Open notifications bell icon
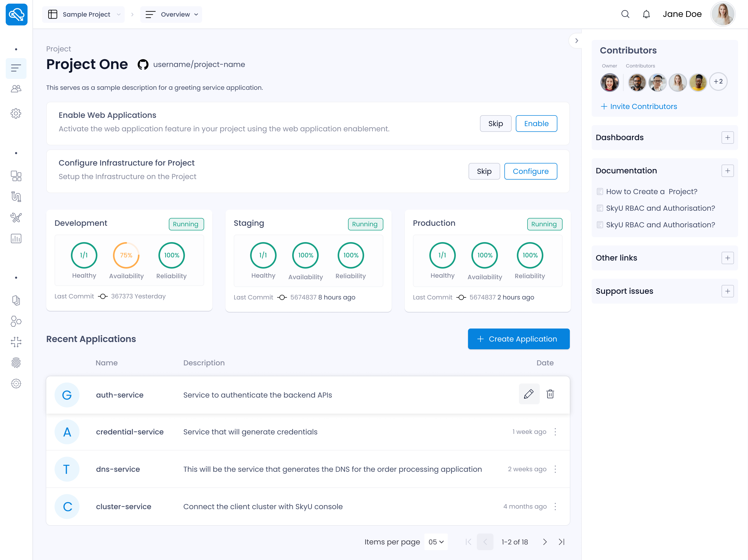748x560 pixels. [646, 14]
